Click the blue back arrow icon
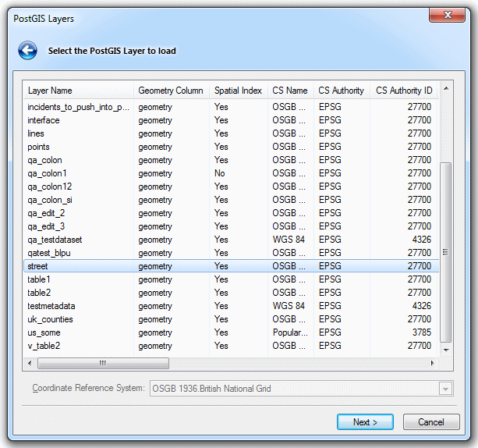Image resolution: width=478 pixels, height=448 pixels. pyautogui.click(x=28, y=52)
